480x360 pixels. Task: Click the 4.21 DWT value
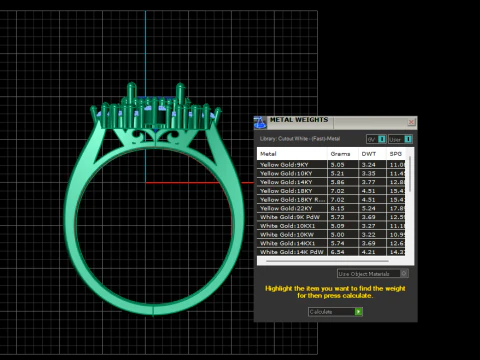(x=368, y=252)
